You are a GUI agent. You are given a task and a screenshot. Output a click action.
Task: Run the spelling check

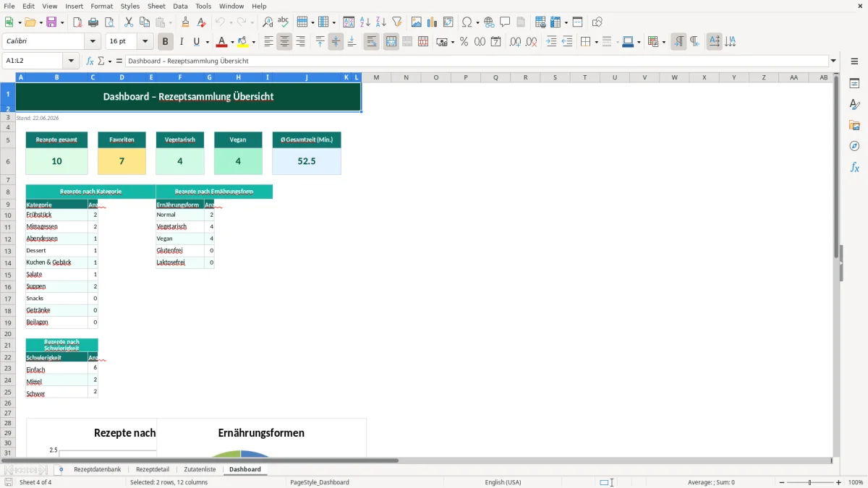(x=283, y=22)
